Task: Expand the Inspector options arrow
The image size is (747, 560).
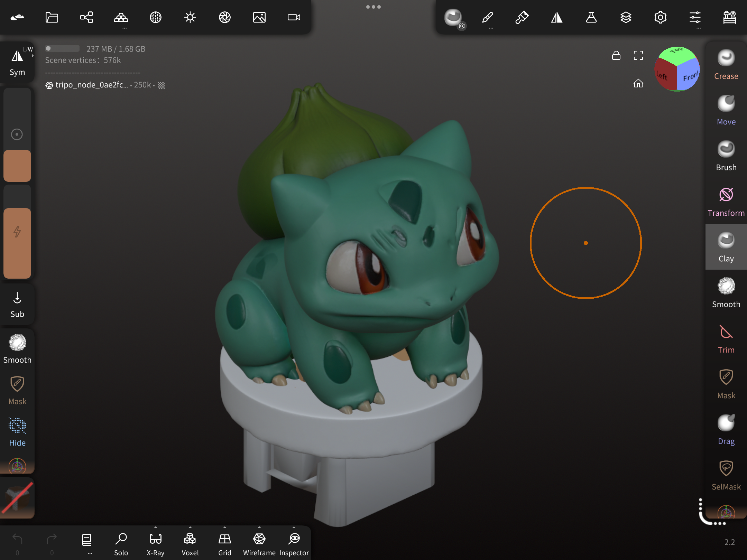Action: click(294, 528)
